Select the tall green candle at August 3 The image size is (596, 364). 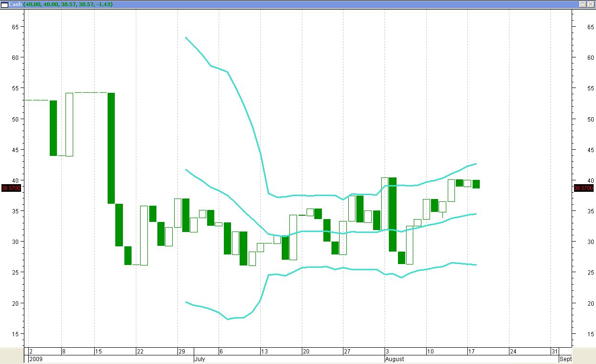pyautogui.click(x=393, y=214)
